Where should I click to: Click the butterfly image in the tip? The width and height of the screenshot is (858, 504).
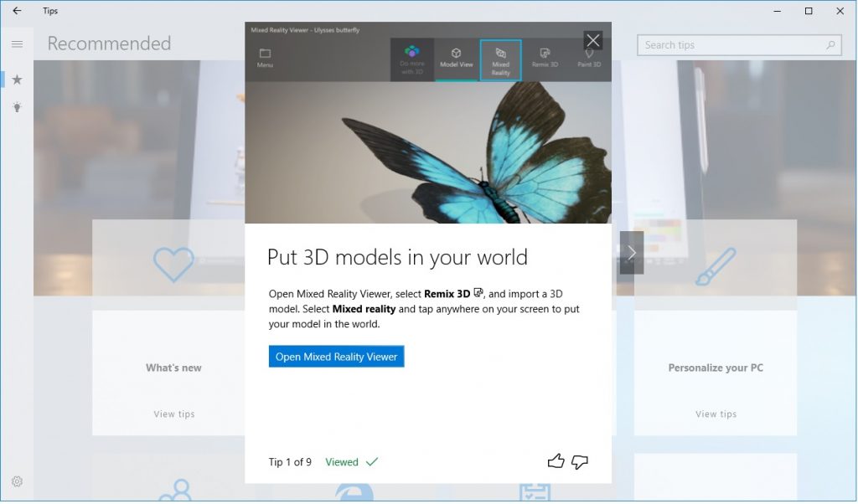[x=428, y=152]
